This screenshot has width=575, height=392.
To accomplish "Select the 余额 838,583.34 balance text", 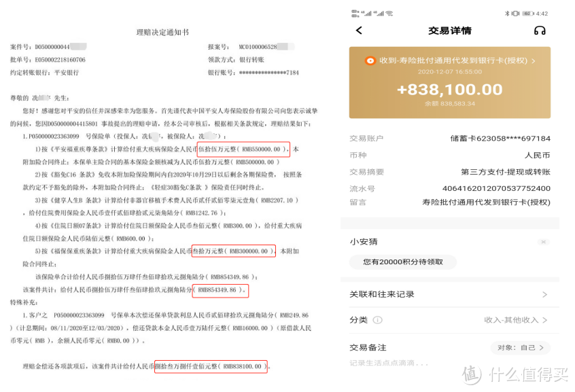I will (x=449, y=104).
